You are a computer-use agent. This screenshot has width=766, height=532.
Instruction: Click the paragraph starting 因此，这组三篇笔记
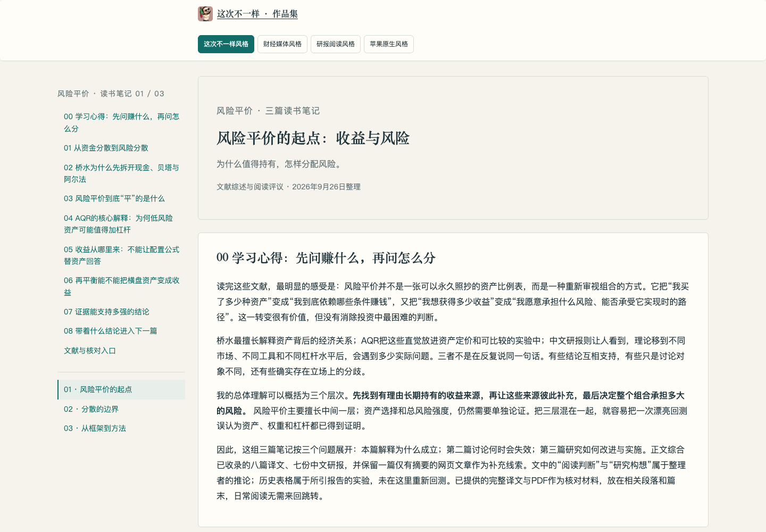453,472
